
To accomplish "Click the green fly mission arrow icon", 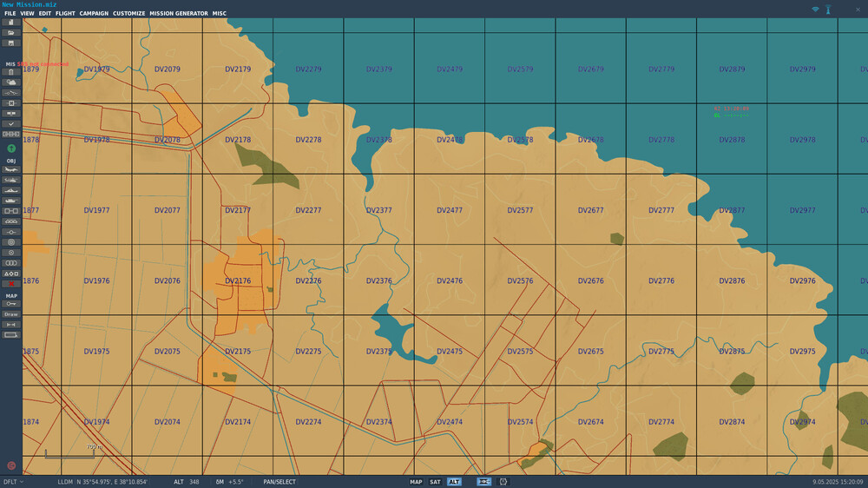I will (x=11, y=148).
